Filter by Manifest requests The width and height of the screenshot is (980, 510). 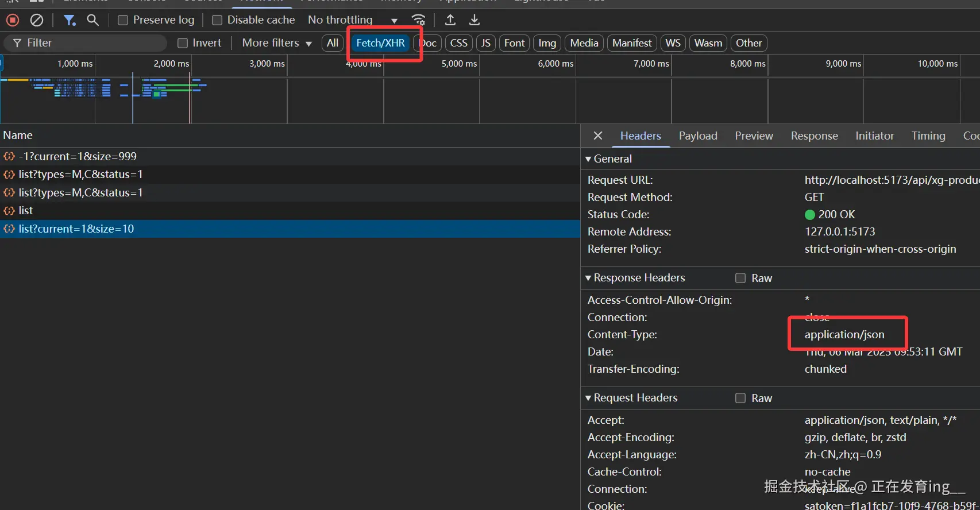[632, 43]
